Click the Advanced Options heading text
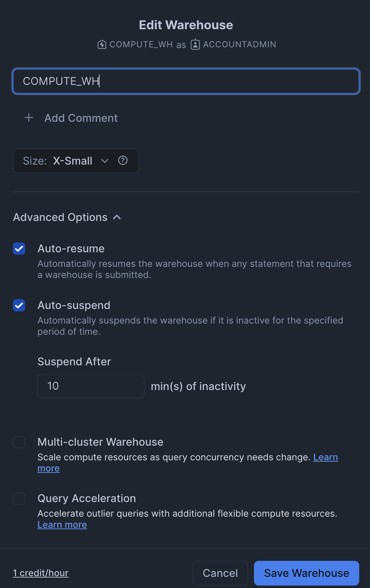Viewport: 370px width, 588px height. (x=60, y=217)
